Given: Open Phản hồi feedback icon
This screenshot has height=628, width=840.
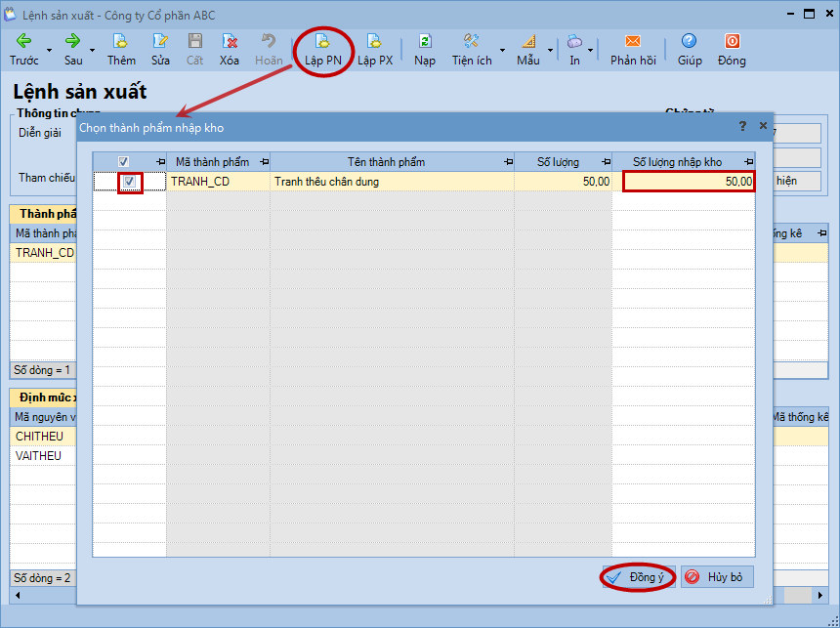Looking at the screenshot, I should (633, 42).
